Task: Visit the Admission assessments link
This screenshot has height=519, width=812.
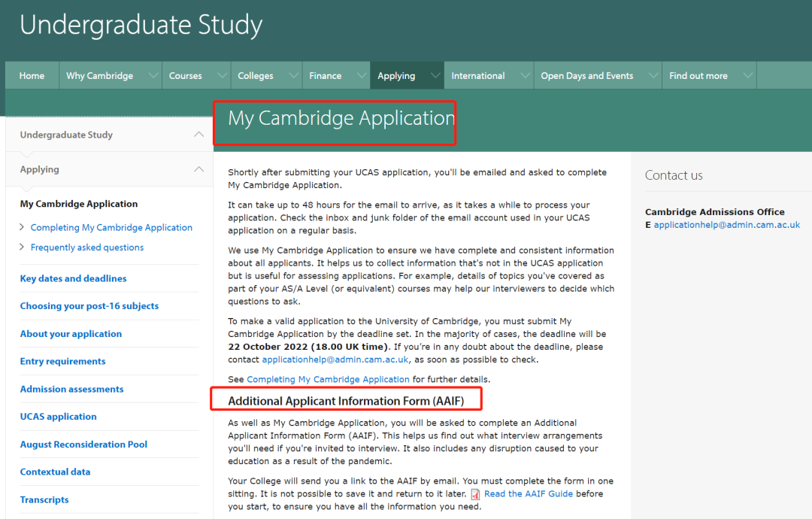Action: [x=71, y=389]
